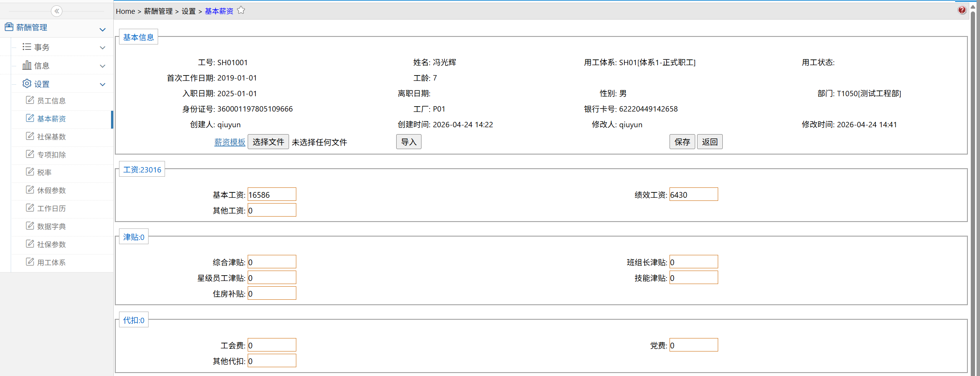Screen dimensions: 980x376
Task: Click the scrollbar up arrow
Action: pos(973,7)
